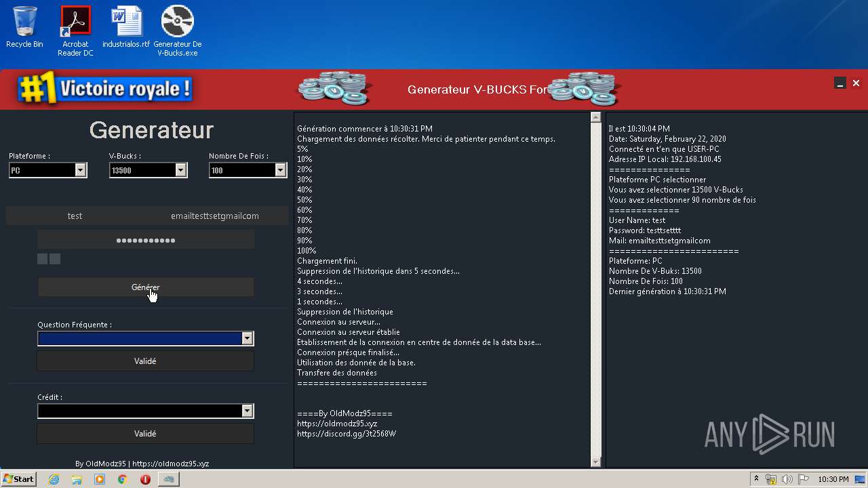Click the 'Chargement fini.' log line
This screenshot has width=868, height=488.
coord(327,261)
